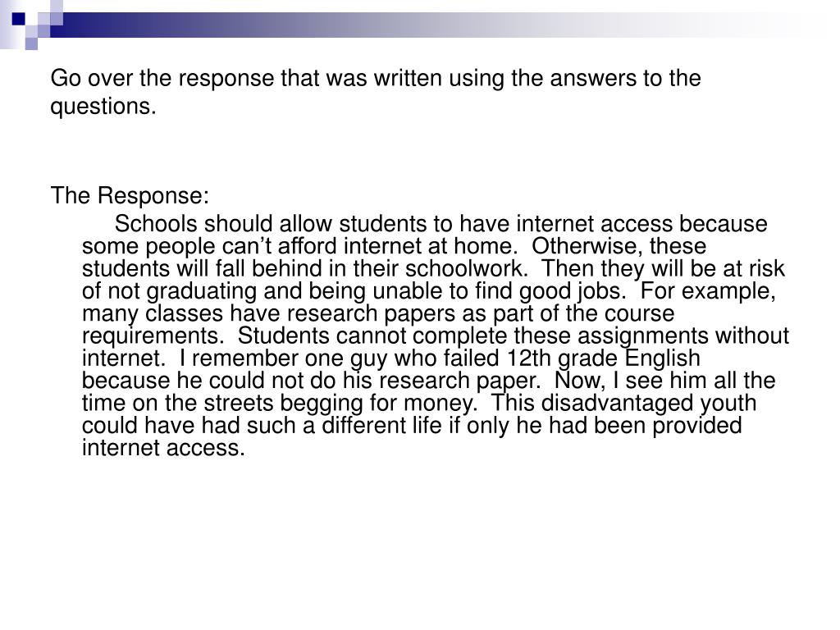The image size is (840, 630).
Task: Click 'The Response:' heading
Action: click(130, 195)
